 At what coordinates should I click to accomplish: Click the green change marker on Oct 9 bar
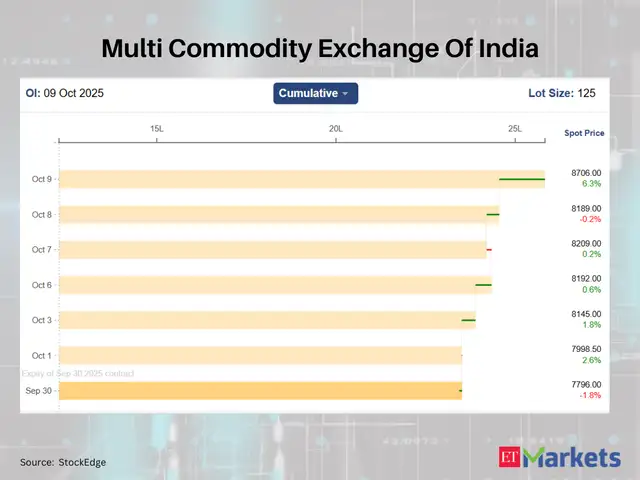522,180
